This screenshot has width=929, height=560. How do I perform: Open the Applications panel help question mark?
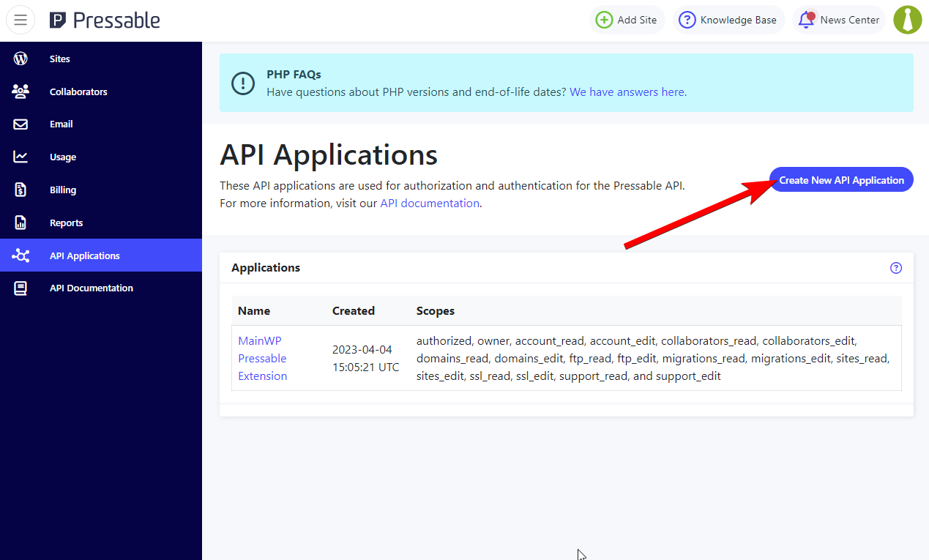click(896, 268)
